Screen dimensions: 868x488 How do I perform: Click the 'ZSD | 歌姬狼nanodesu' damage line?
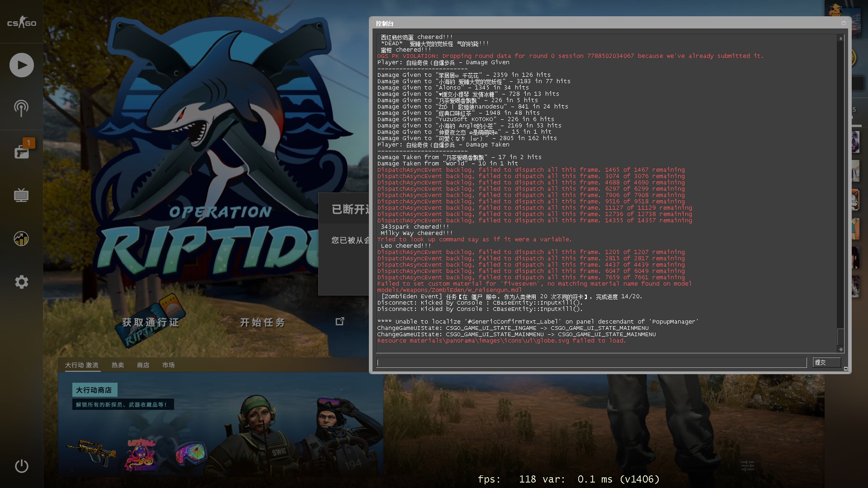(x=472, y=107)
